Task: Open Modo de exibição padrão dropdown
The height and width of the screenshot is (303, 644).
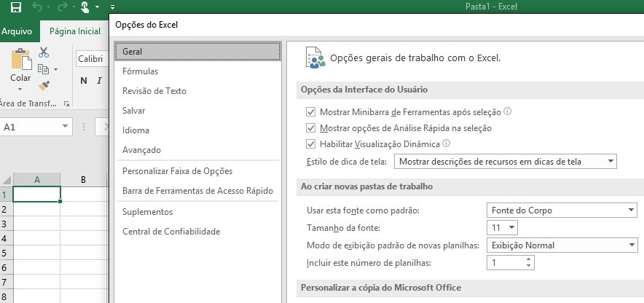Action: pyautogui.click(x=562, y=245)
